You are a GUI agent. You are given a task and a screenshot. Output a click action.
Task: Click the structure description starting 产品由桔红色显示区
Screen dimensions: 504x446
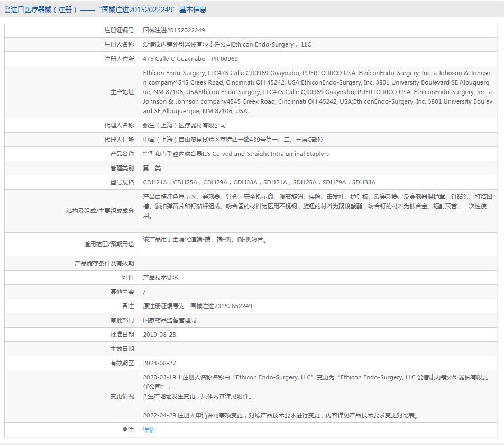pyautogui.click(x=317, y=206)
